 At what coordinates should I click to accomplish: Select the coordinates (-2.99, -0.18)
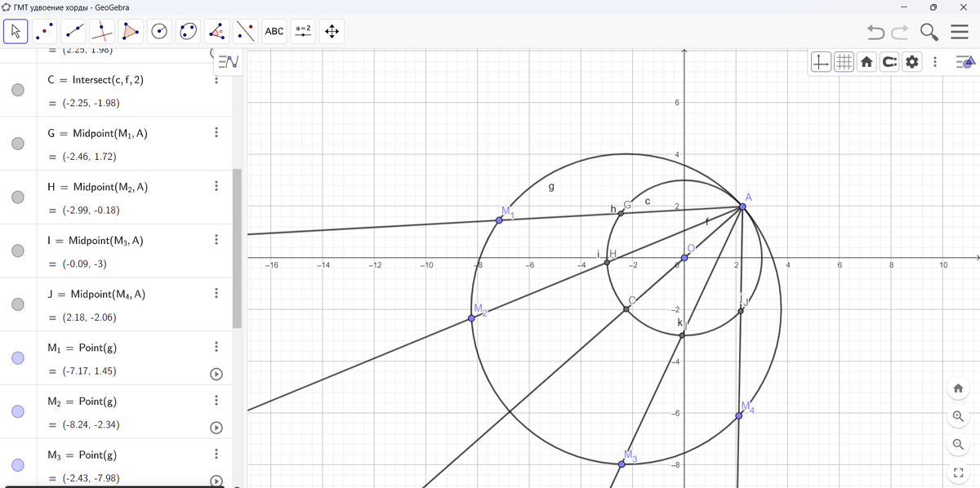pyautogui.click(x=91, y=211)
